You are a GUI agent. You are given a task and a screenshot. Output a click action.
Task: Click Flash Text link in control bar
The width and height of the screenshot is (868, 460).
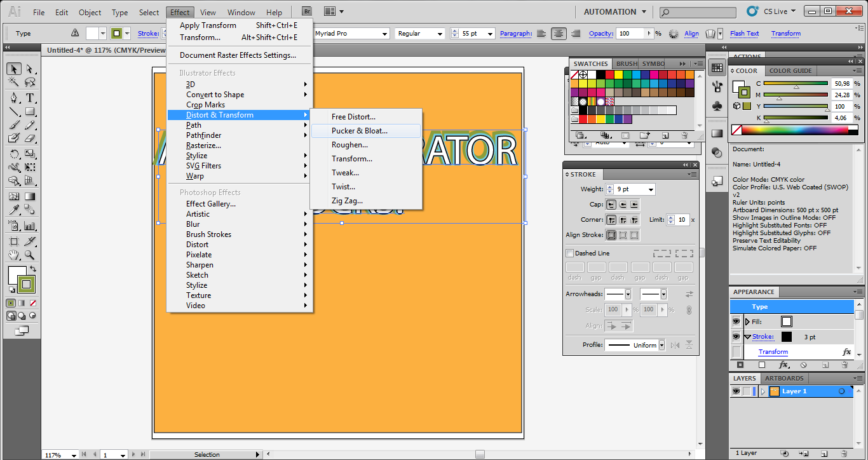coord(744,34)
